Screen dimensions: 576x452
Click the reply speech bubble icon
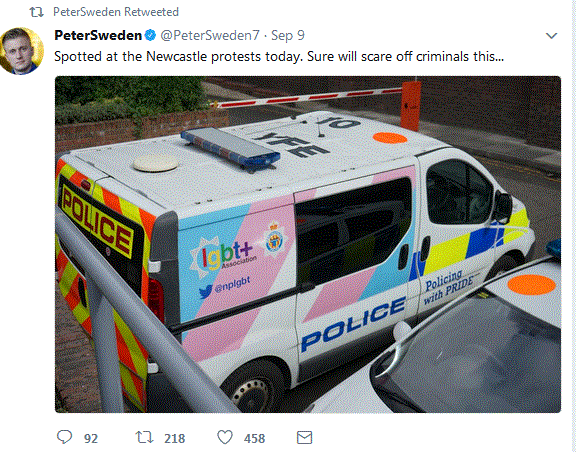[x=65, y=437]
